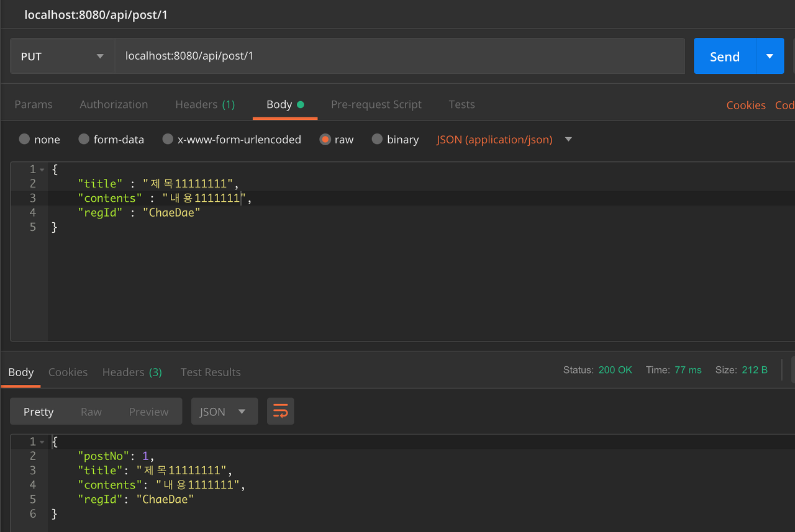
Task: Open the response format dropdown set to JSON
Action: click(224, 411)
